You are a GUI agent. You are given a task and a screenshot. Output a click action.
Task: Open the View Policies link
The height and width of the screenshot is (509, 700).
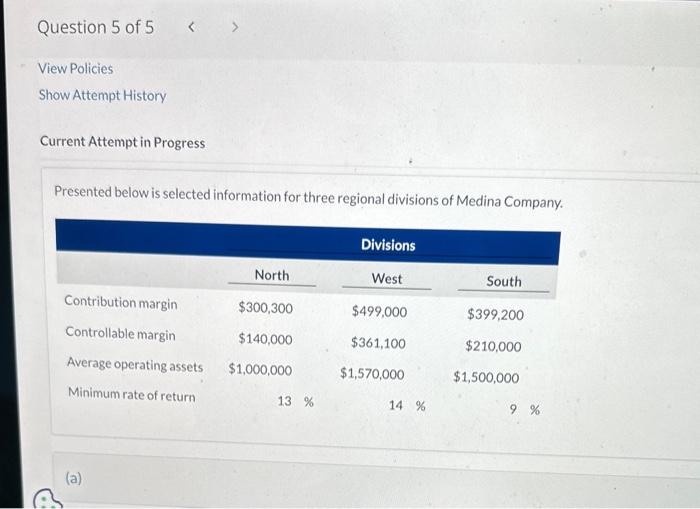tap(75, 69)
